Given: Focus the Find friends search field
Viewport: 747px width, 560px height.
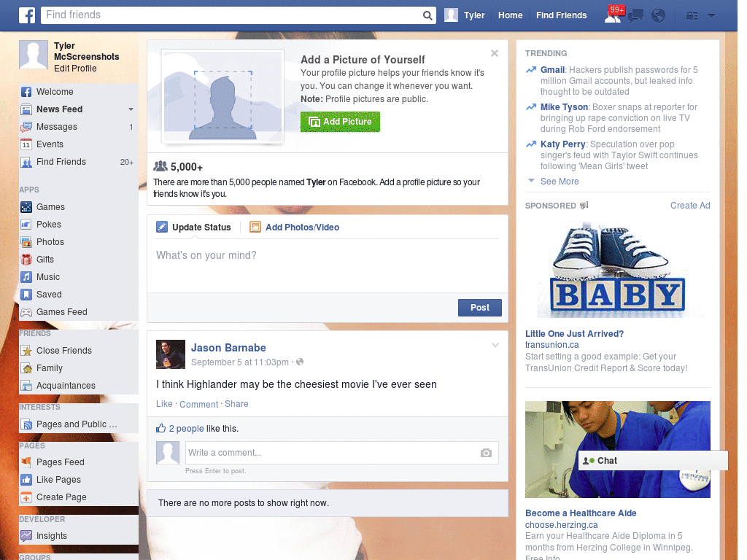Looking at the screenshot, I should pos(233,15).
